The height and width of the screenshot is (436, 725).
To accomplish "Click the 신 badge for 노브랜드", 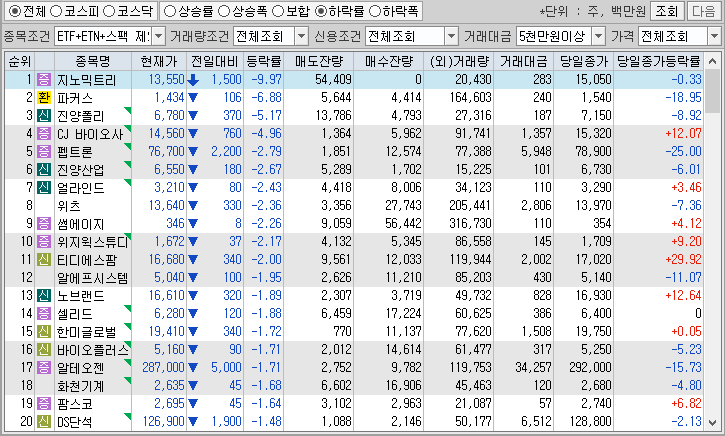I will point(44,295).
